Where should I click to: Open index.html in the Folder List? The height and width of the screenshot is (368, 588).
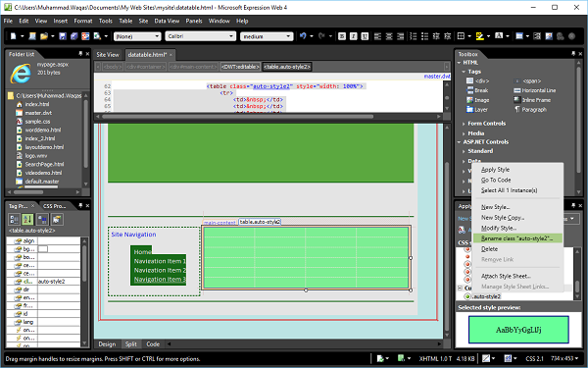[37, 104]
